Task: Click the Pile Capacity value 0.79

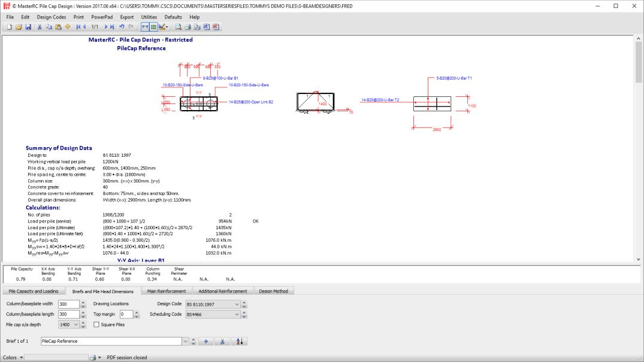Action: click(20, 279)
